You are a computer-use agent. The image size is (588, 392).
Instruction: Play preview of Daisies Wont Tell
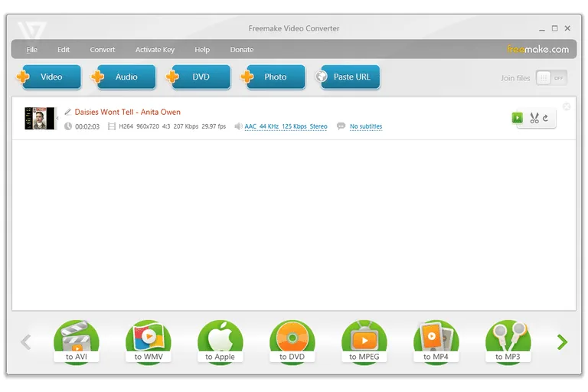click(x=517, y=118)
